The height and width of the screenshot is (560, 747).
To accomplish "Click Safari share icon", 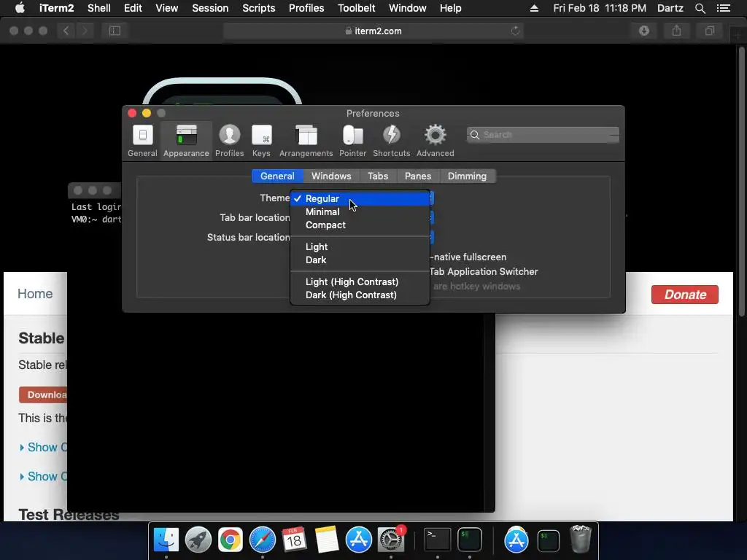I will (676, 31).
